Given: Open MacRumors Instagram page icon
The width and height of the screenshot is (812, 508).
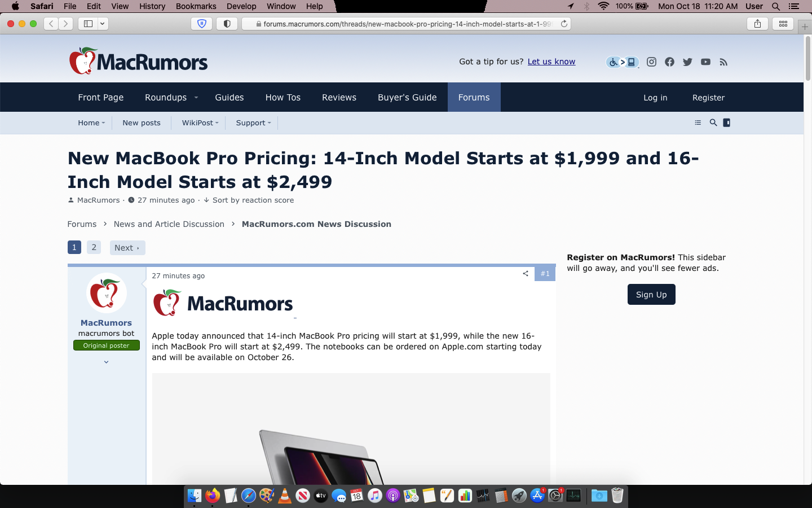Looking at the screenshot, I should pos(651,62).
